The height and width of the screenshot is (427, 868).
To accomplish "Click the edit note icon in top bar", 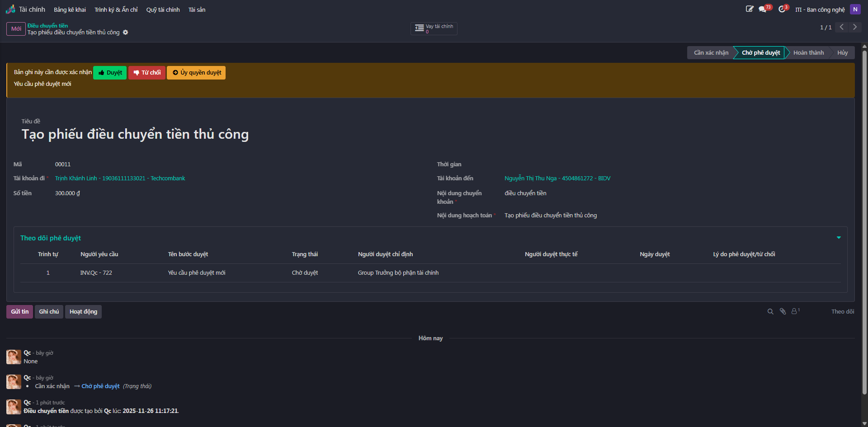I will [750, 9].
